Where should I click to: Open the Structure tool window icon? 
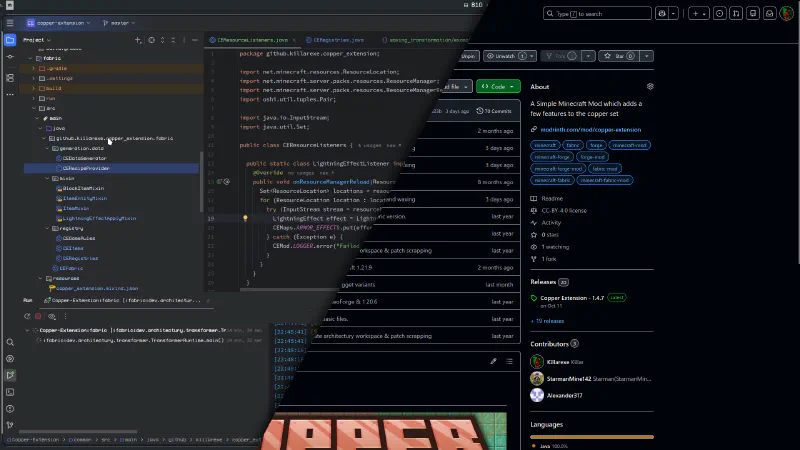10,77
